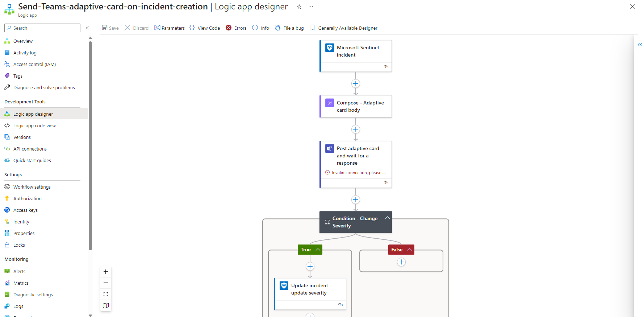
Task: Open Diagnose and solve problems
Action: click(x=44, y=87)
